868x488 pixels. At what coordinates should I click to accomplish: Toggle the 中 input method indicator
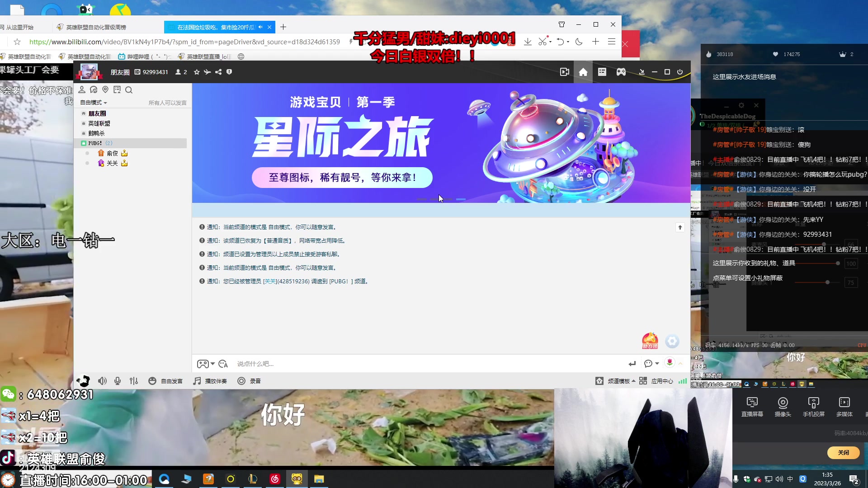pos(790,479)
